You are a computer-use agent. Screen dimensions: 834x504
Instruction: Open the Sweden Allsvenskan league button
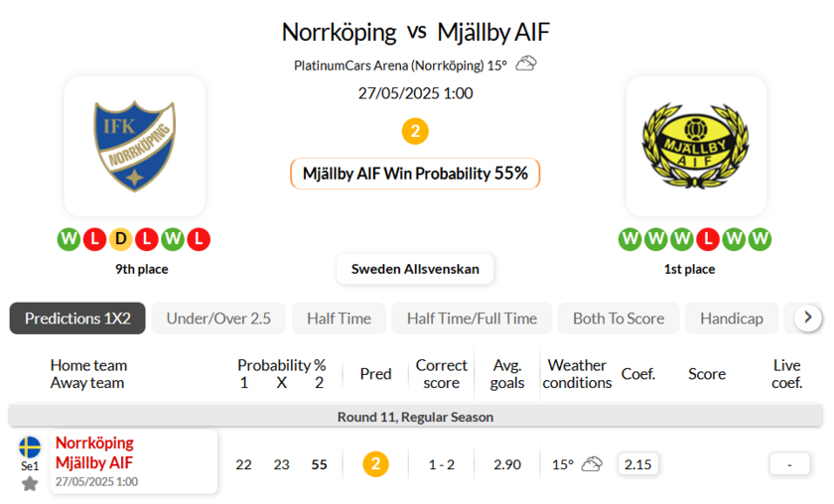point(415,269)
